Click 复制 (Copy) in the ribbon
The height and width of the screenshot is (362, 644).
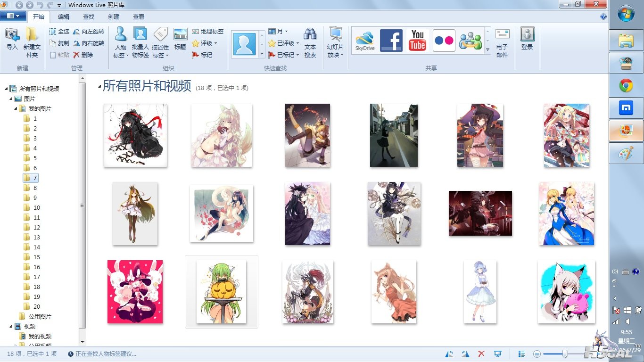coord(59,43)
